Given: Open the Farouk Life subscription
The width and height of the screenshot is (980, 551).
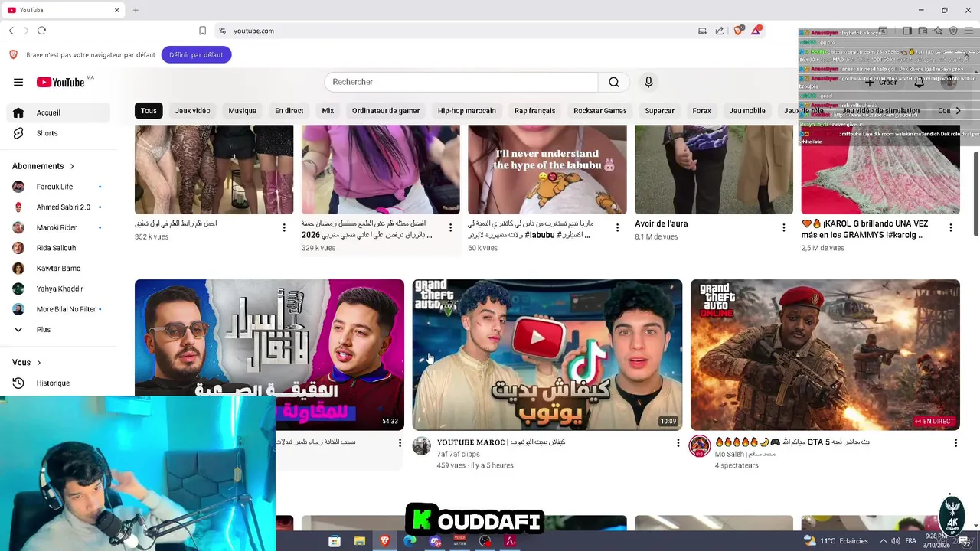Looking at the screenshot, I should click(x=57, y=187).
